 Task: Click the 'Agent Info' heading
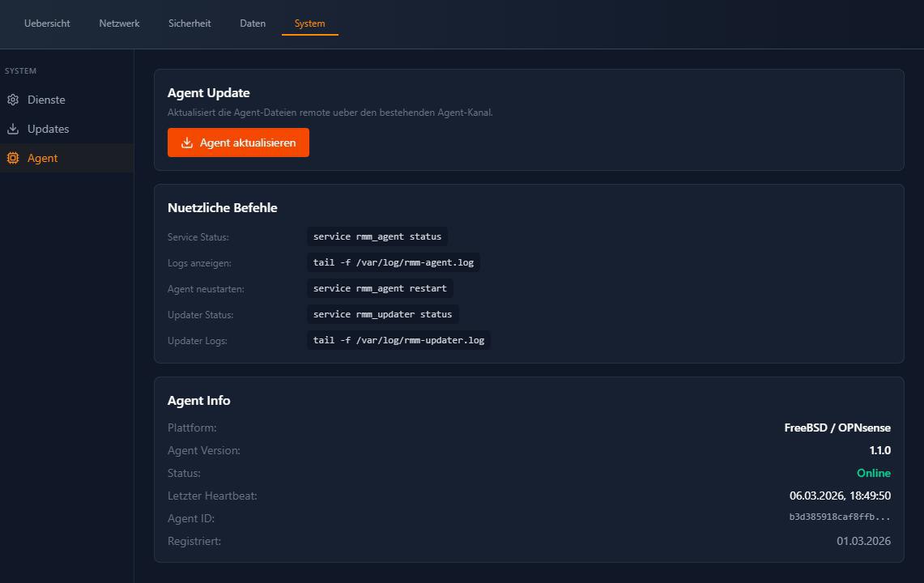pos(198,400)
